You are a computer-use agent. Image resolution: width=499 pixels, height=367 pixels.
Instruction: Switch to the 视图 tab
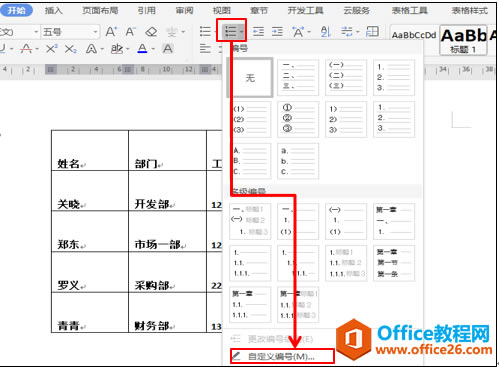222,11
